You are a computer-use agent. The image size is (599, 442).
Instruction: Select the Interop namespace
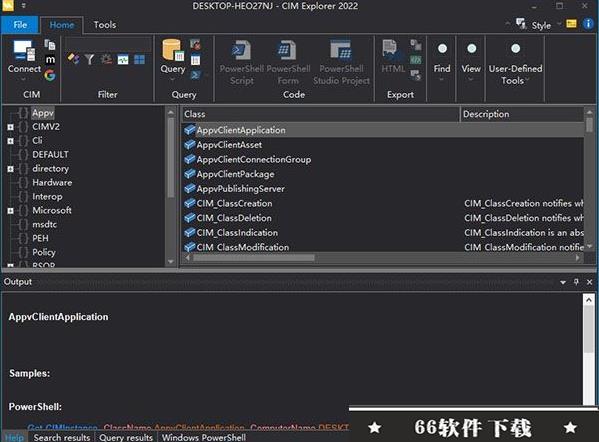(47, 197)
